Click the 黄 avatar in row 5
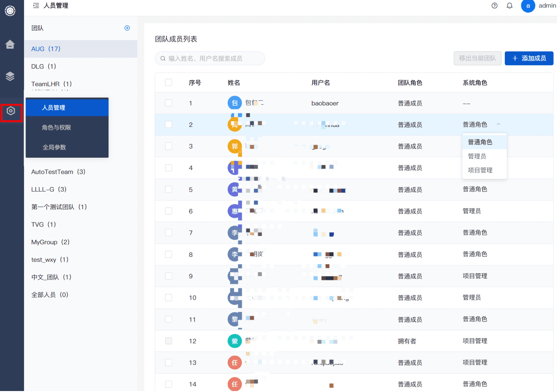Viewport: 557px width, 392px height. click(x=235, y=189)
